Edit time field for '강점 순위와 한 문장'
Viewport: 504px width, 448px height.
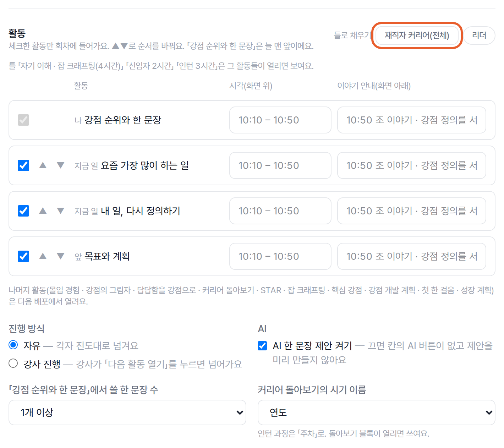(280, 120)
